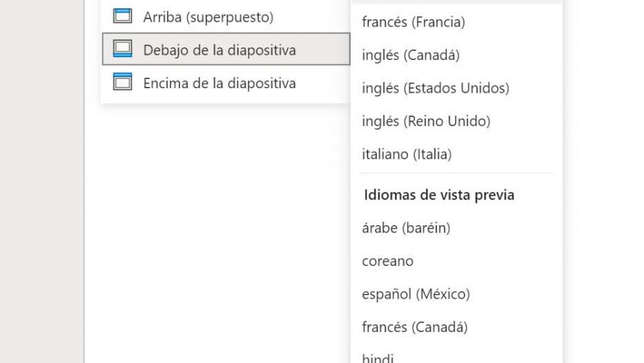
Task: Click the Debajo de la diapositiva icon
Action: 122,49
